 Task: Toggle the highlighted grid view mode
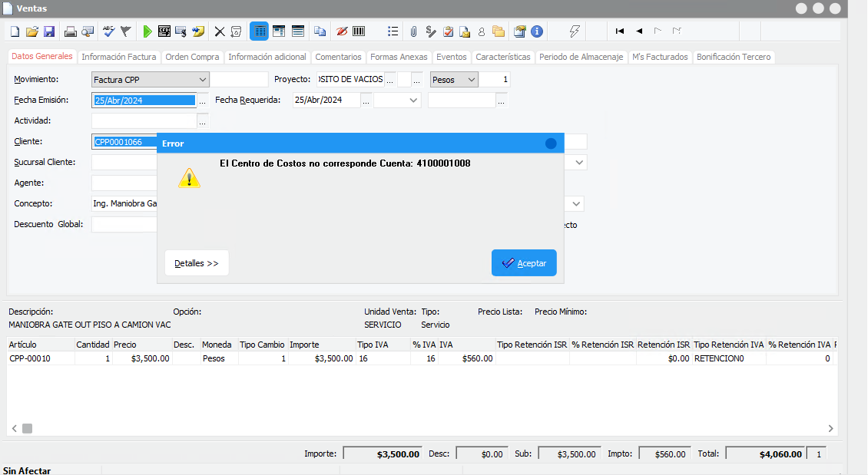coord(259,31)
